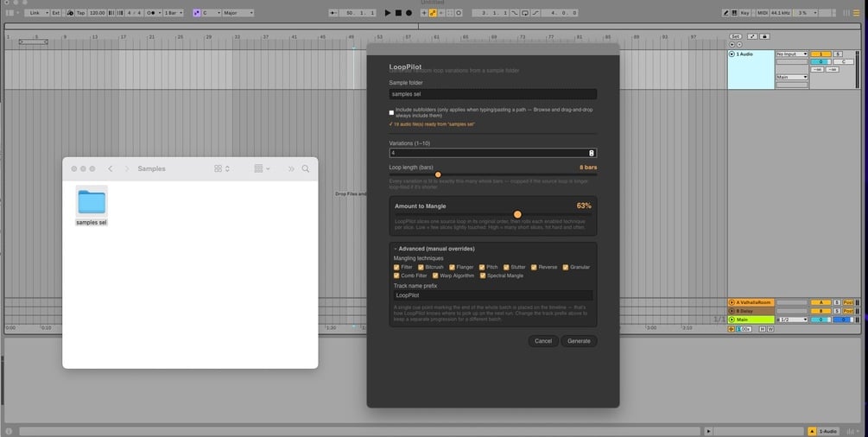
Task: Click the Capture MIDI icon
Action: [x=449, y=13]
